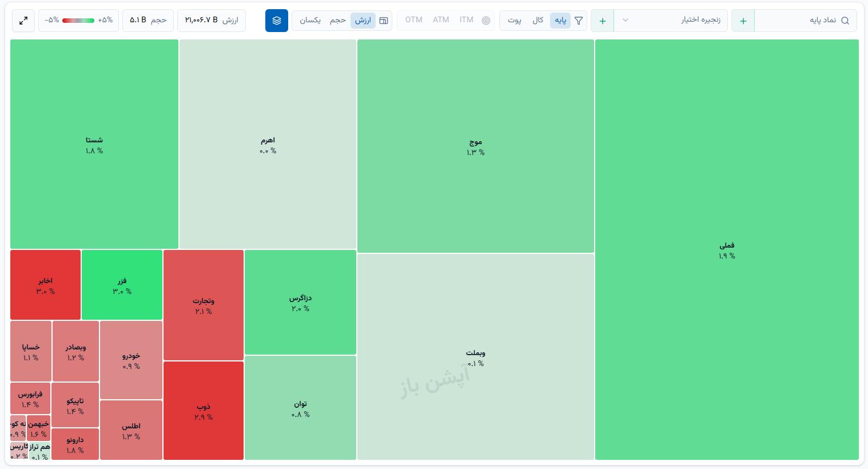Click the فرابورس tile
Image resolution: width=868 pixels, height=469 pixels.
click(30, 398)
